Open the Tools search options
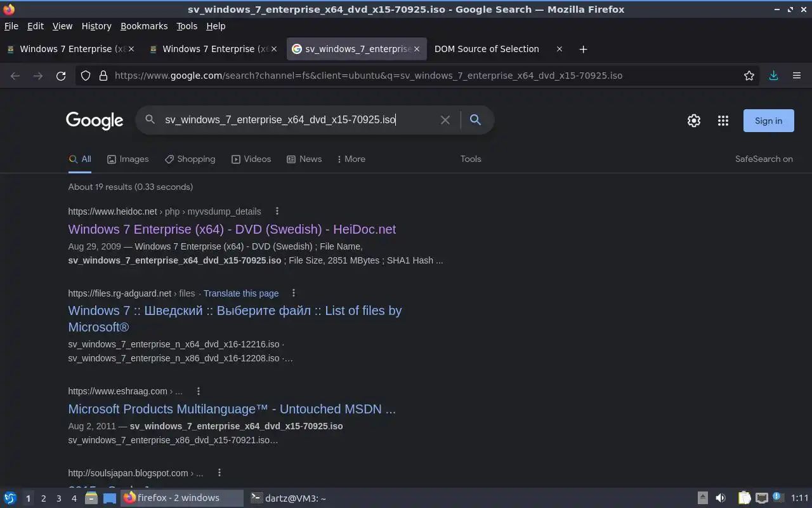Screen dimensions: 812x508 471,159
